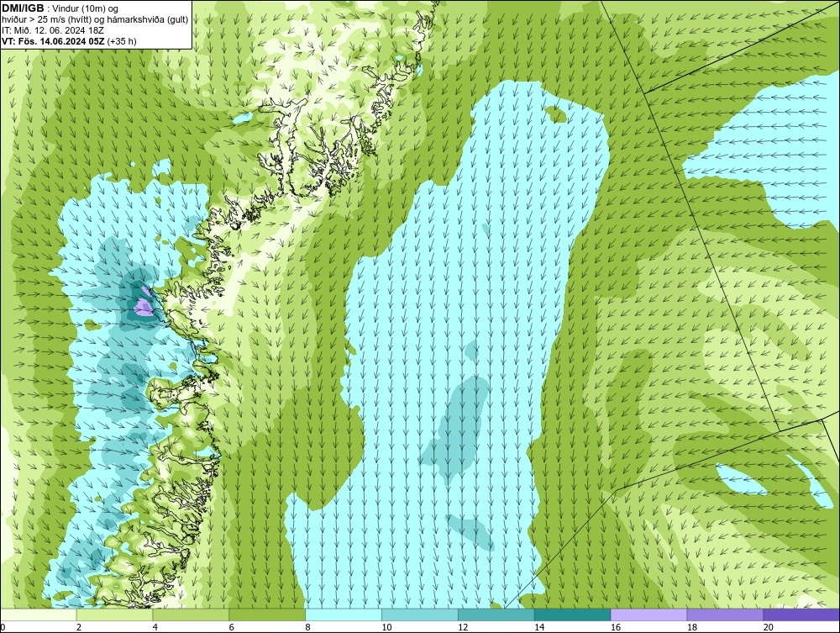Click the 'hviður > 25 m/s' legend line
The height and width of the screenshot is (633, 840).
[x=95, y=19]
